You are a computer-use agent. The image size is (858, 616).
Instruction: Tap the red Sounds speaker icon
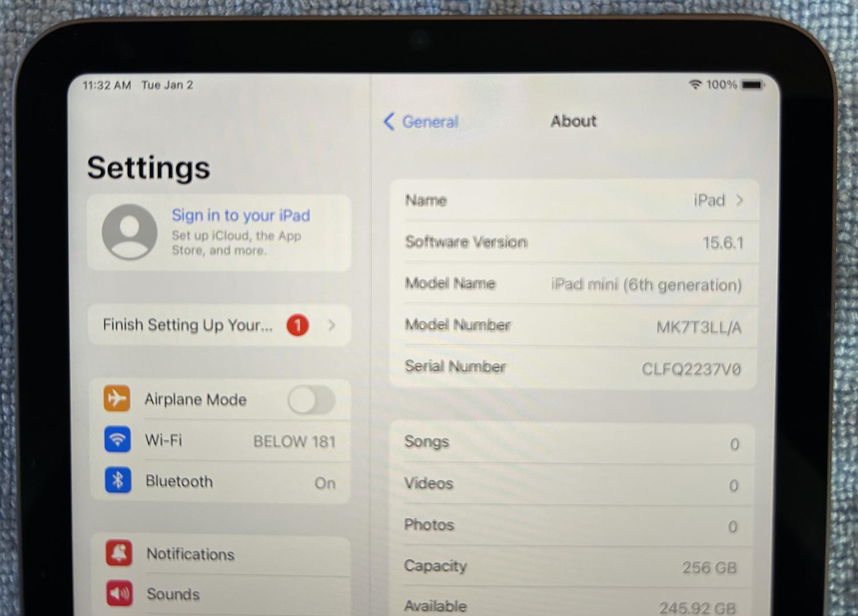pyautogui.click(x=120, y=594)
